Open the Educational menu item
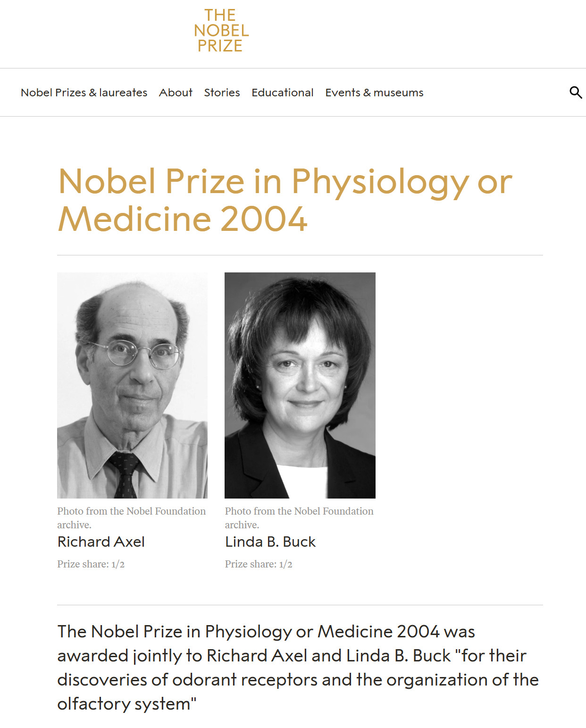This screenshot has width=586, height=728. coord(282,93)
